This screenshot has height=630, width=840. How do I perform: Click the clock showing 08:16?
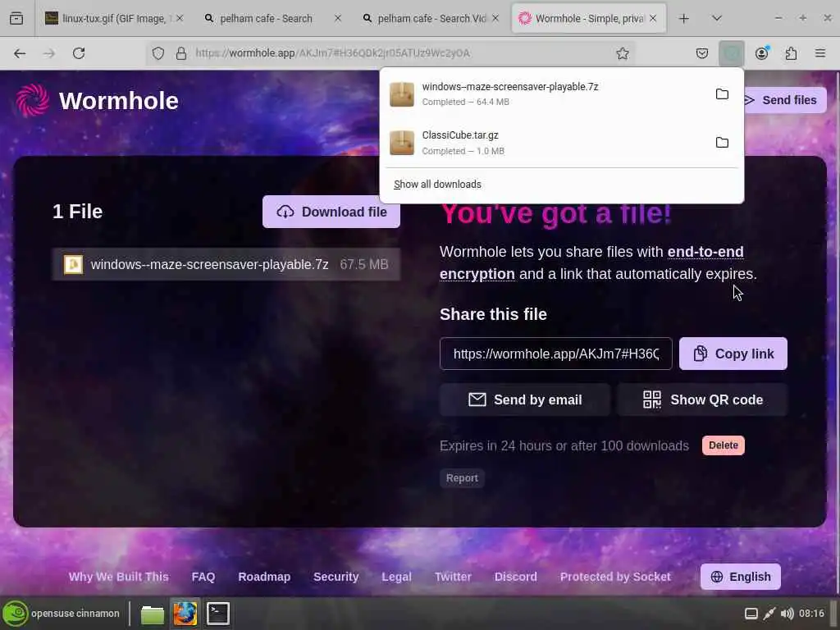(x=811, y=614)
